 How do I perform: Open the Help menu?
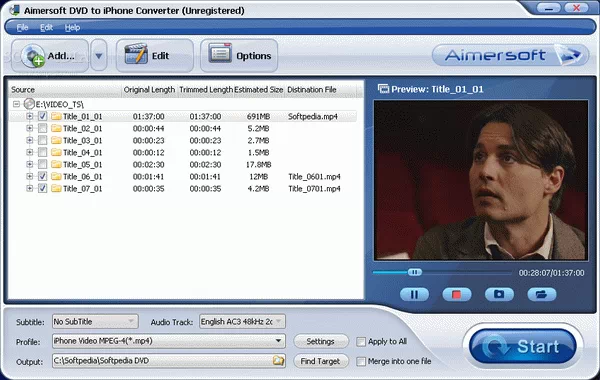72,28
